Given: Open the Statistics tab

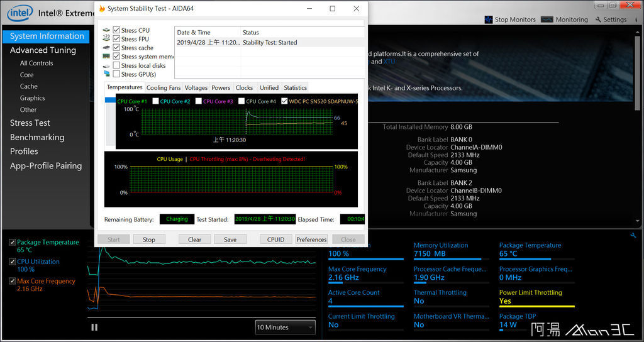Looking at the screenshot, I should click(x=296, y=87).
